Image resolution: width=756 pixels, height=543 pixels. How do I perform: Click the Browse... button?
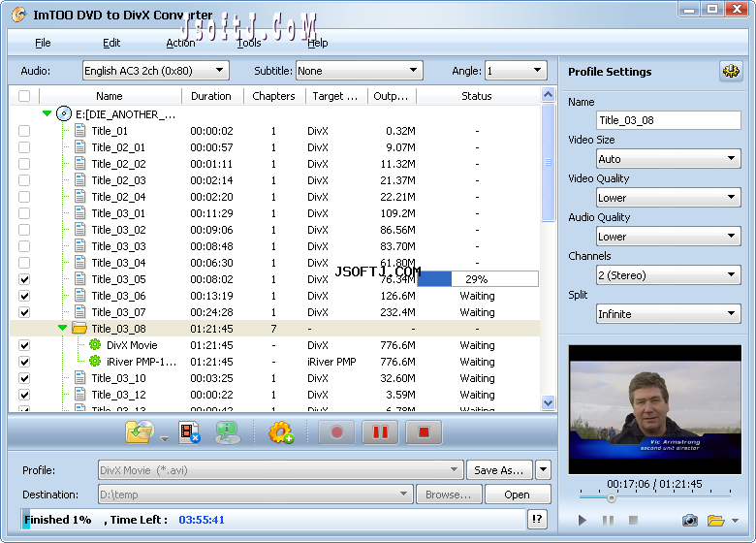click(x=448, y=495)
